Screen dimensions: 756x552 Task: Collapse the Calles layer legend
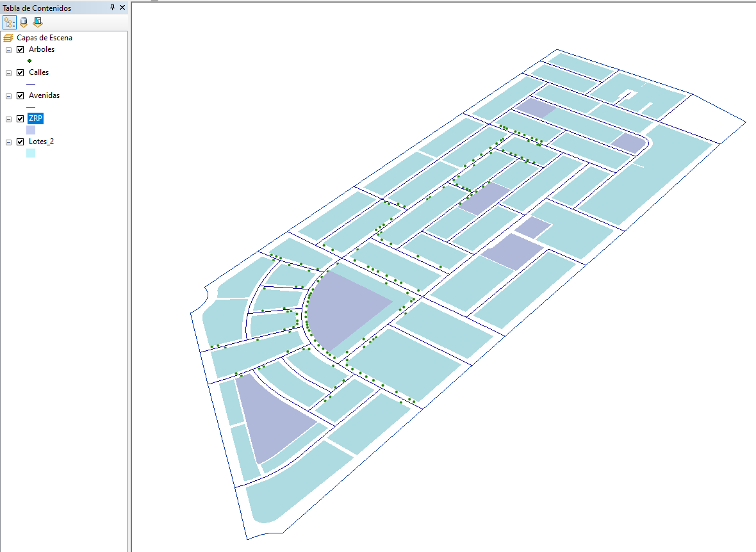[9, 73]
